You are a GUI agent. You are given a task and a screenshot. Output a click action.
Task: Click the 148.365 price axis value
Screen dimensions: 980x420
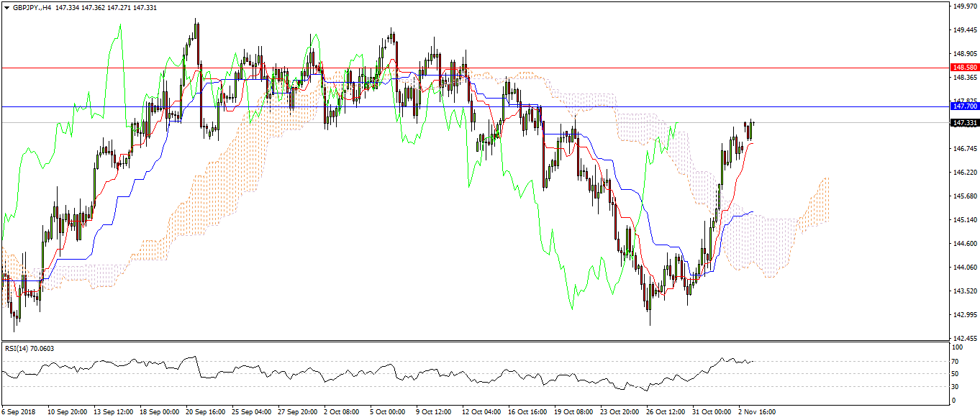point(964,78)
